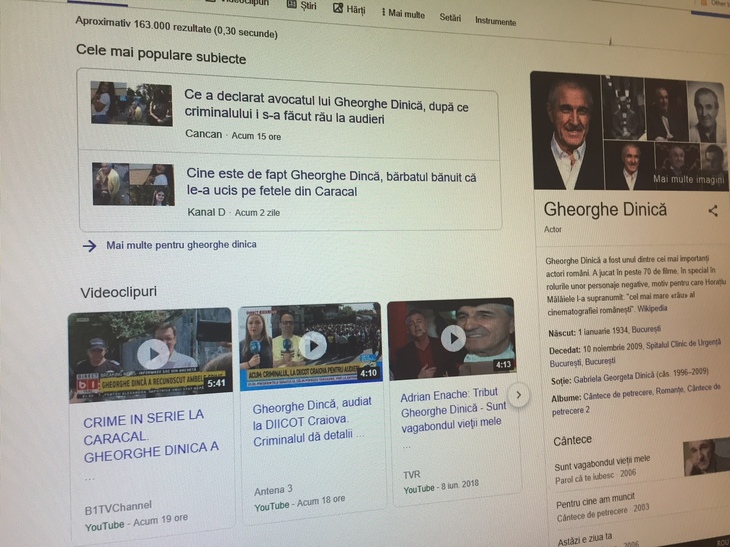This screenshot has width=730, height=547.
Task: Click Mai multe imagini in knowledge panel
Action: (x=689, y=179)
